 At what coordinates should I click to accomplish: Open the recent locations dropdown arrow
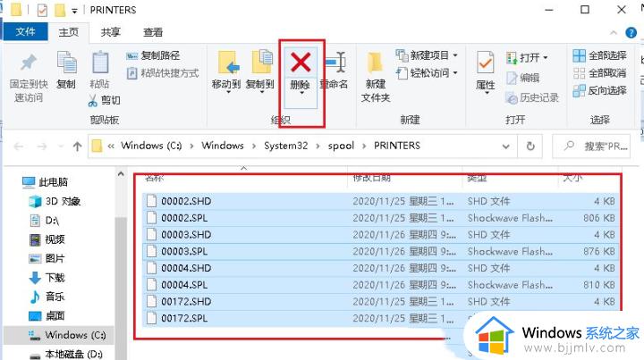point(61,147)
